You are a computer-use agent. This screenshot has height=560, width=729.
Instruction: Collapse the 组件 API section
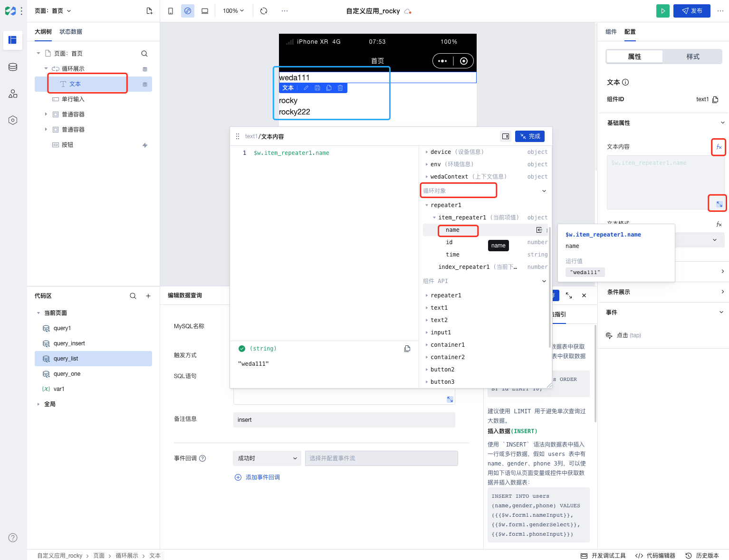(544, 281)
